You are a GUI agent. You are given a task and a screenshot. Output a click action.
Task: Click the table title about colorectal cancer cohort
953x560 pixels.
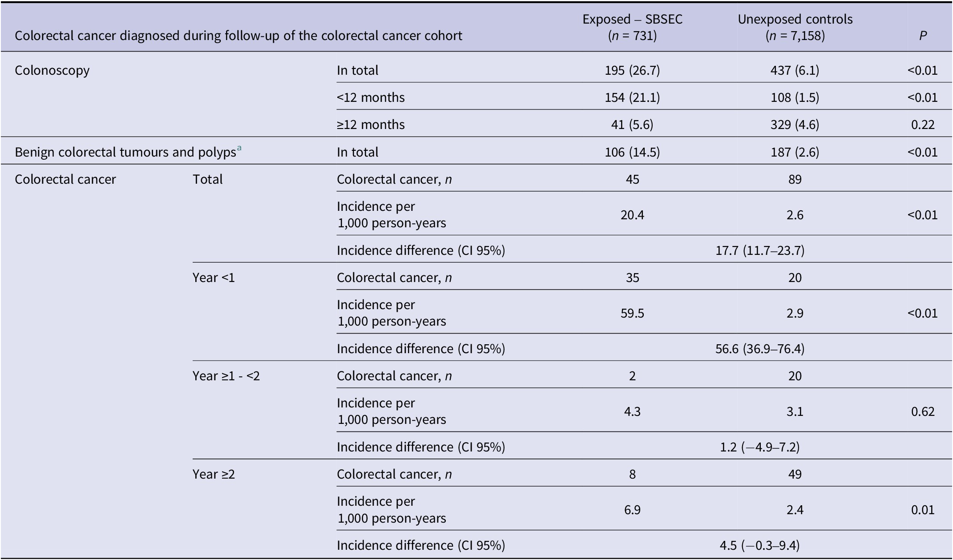click(x=238, y=36)
